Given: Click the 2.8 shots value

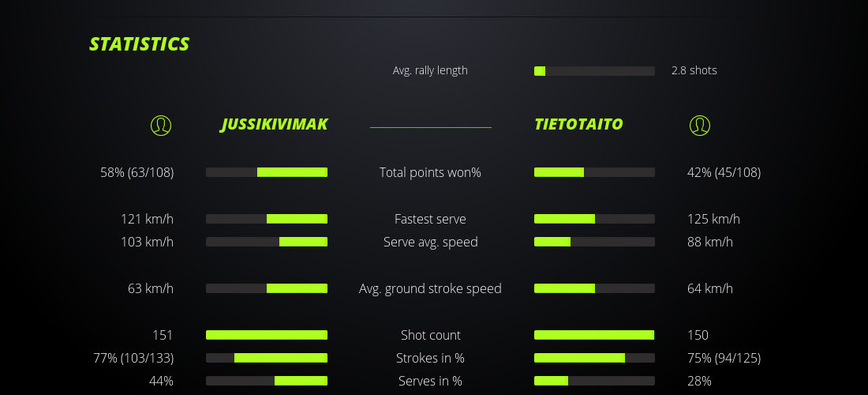Looking at the screenshot, I should 694,70.
